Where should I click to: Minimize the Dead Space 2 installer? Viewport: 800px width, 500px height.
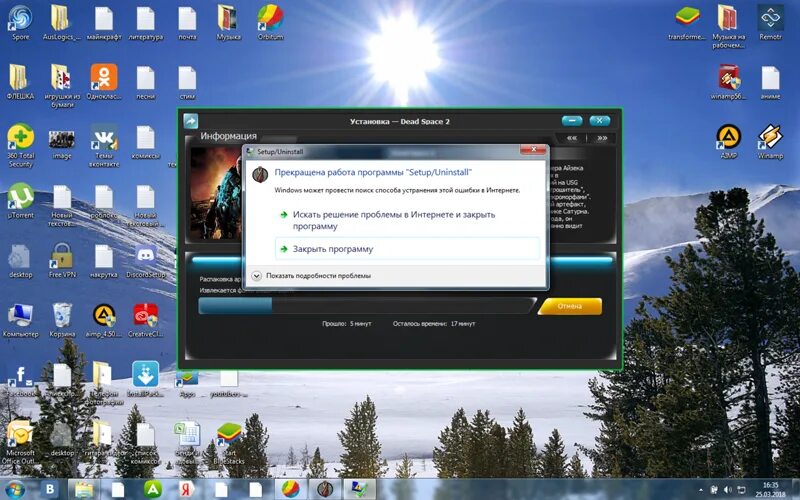tap(572, 121)
